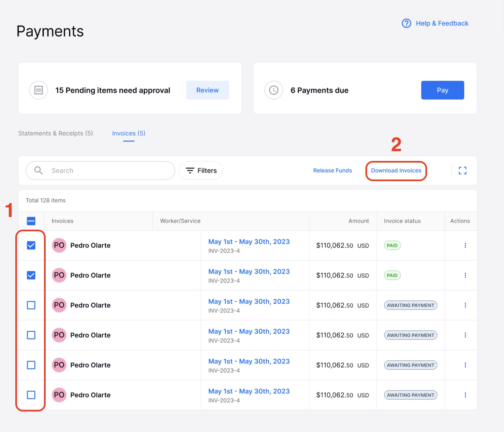The image size is (504, 432).
Task: Open fullscreen view with the expand icon
Action: (x=462, y=170)
